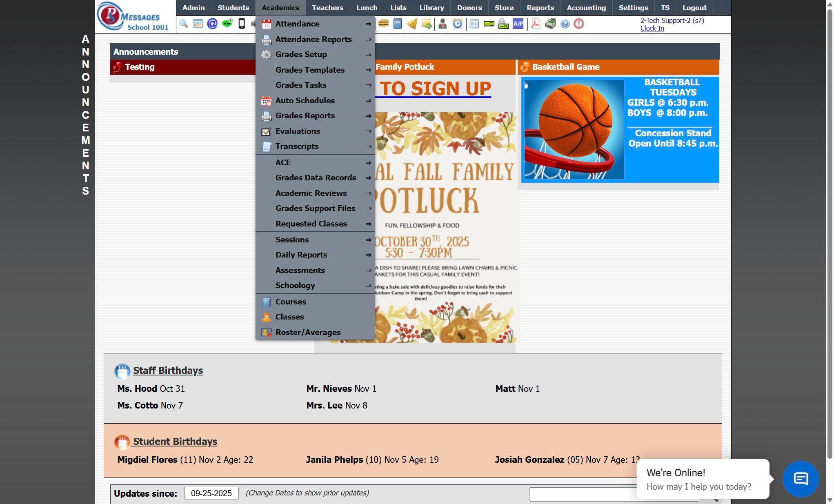Click the Clock In link
This screenshot has height=504, width=834.
(x=652, y=28)
